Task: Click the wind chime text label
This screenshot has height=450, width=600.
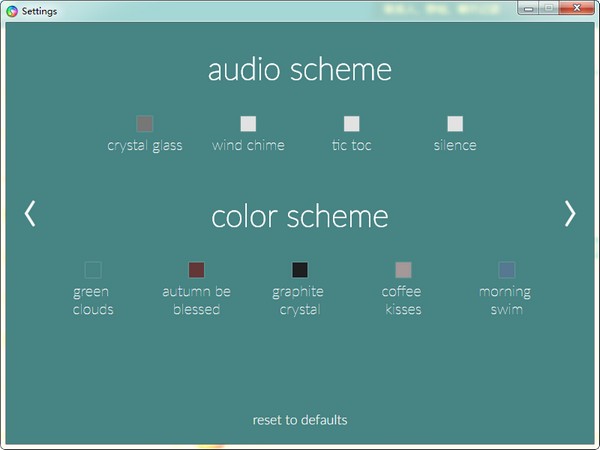Action: pyautogui.click(x=248, y=146)
